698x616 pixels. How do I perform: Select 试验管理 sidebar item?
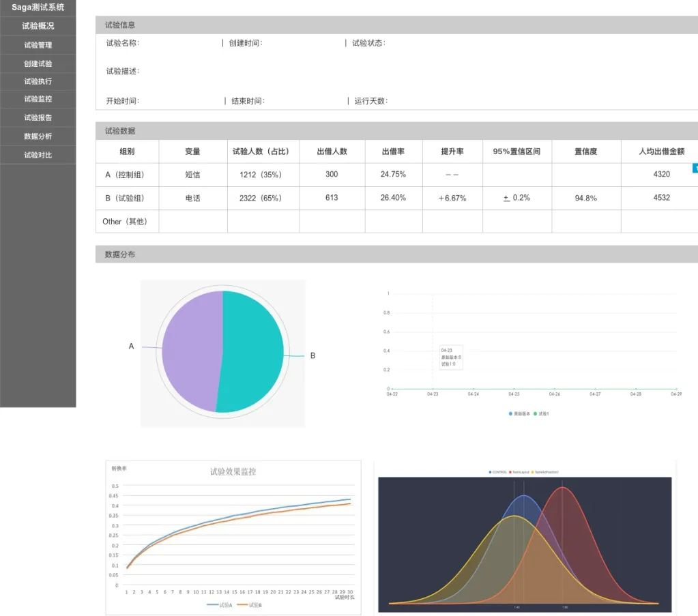pos(38,45)
